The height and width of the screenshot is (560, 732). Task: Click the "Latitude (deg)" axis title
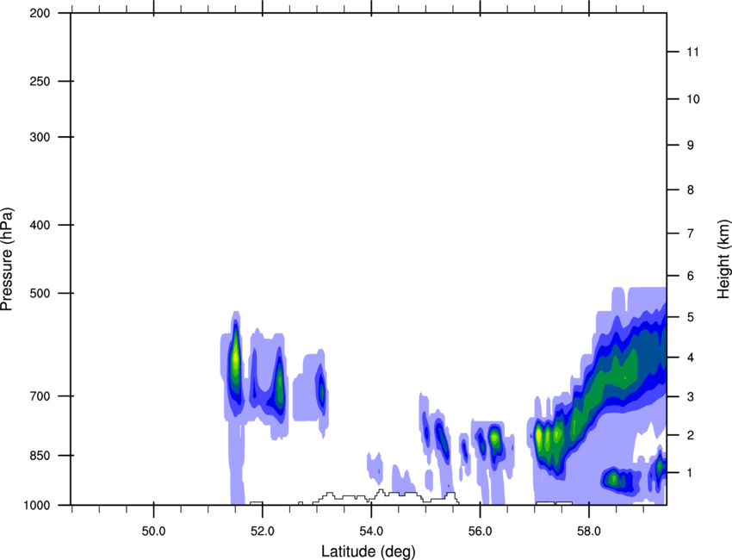369,551
